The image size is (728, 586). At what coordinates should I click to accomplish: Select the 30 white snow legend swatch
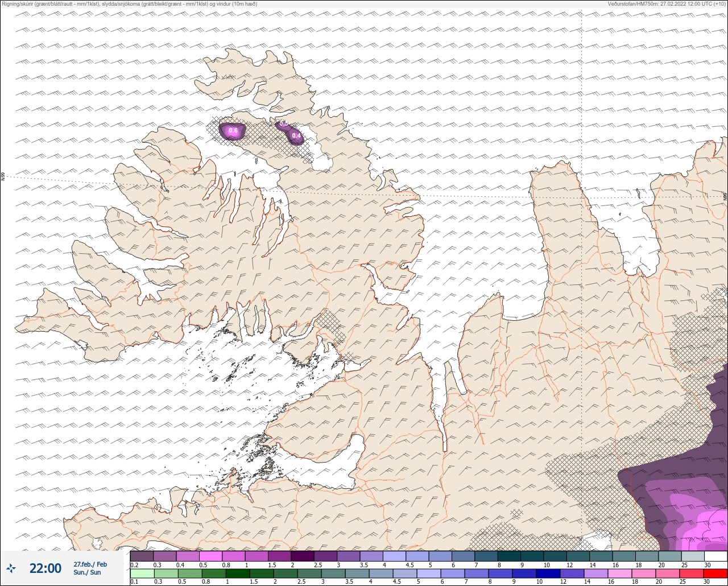click(x=715, y=556)
